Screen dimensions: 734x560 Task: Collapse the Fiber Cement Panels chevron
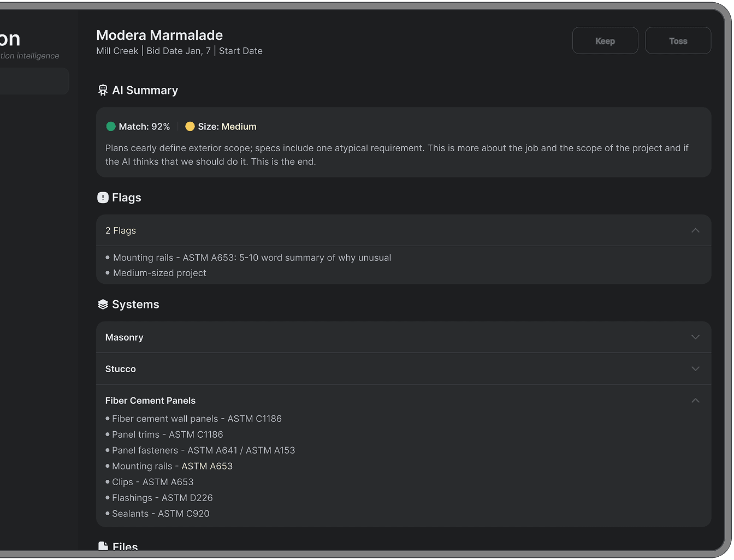coord(695,401)
